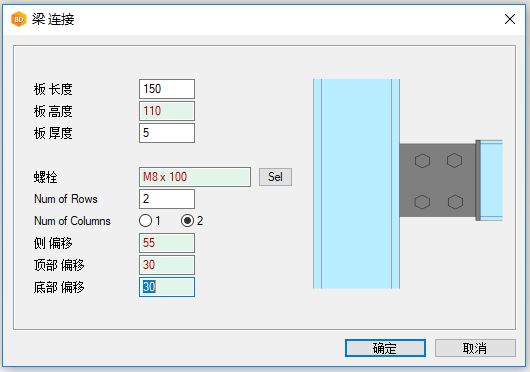Cancel with the 取消 button
The image size is (530, 372).
(x=475, y=348)
